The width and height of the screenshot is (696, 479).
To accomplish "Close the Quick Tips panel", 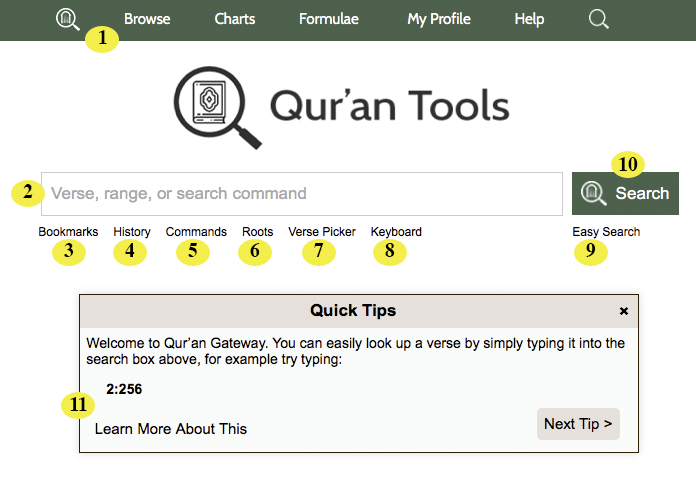I will pos(624,311).
